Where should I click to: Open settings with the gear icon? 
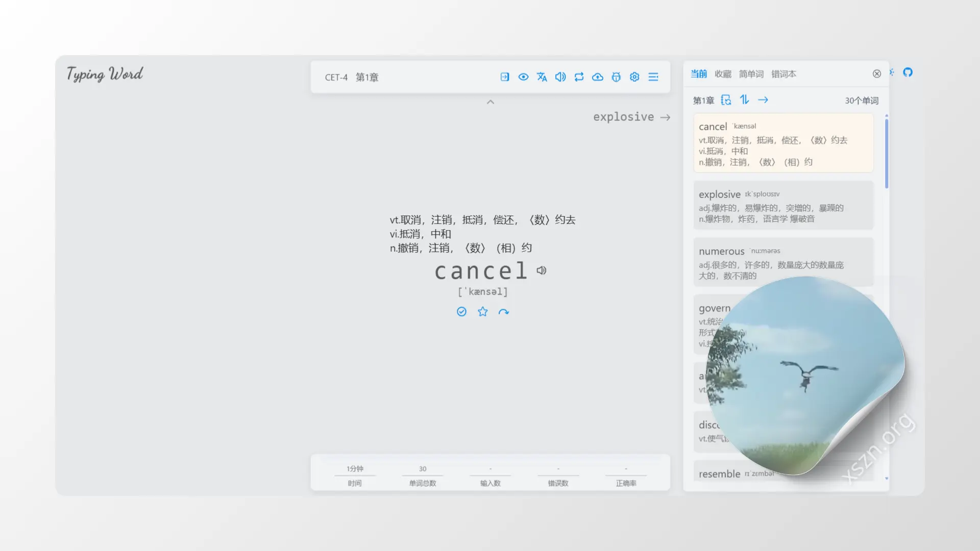(634, 77)
